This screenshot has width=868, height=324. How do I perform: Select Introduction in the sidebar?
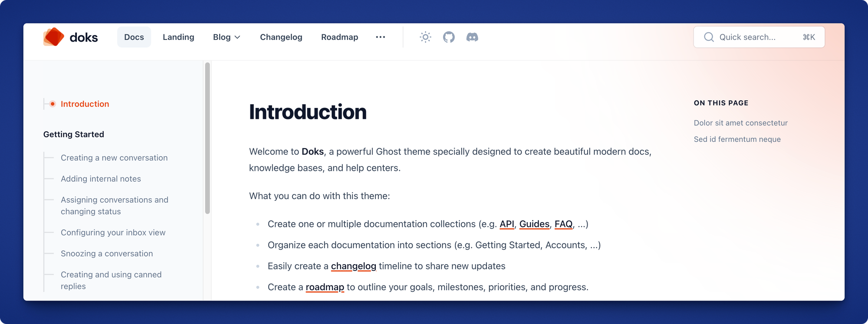[85, 104]
